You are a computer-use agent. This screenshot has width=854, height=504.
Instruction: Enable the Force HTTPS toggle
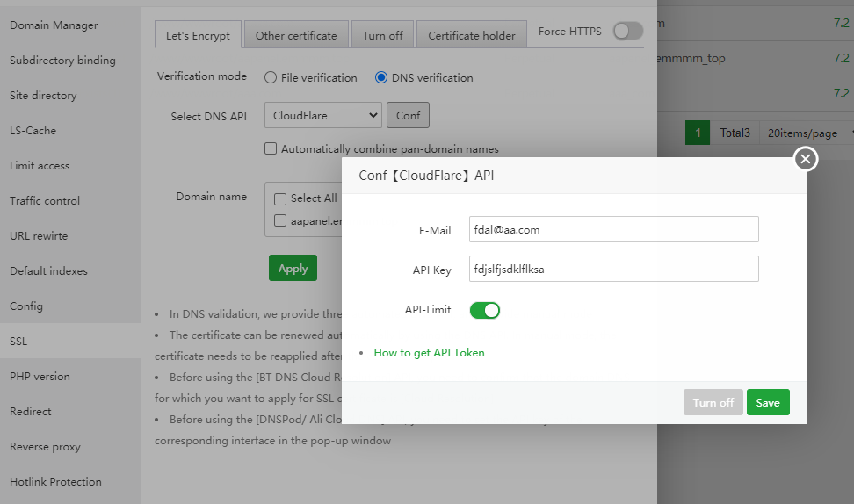tap(627, 32)
